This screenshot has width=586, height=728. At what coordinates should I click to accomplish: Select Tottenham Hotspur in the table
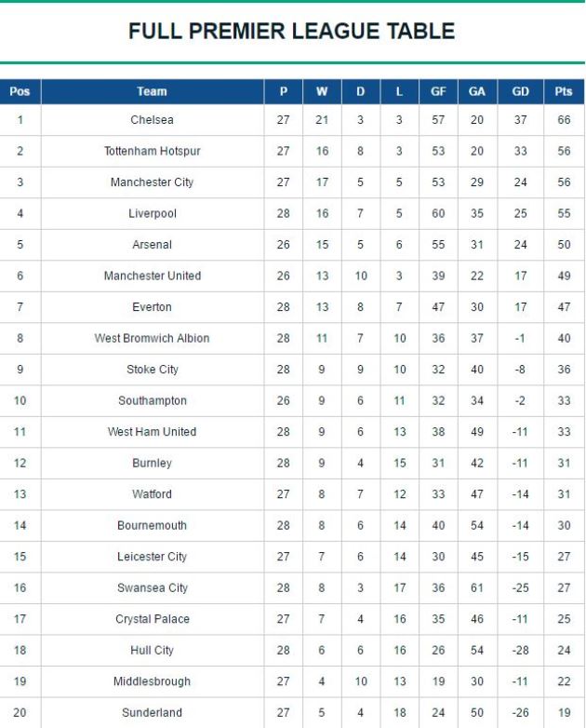point(153,151)
